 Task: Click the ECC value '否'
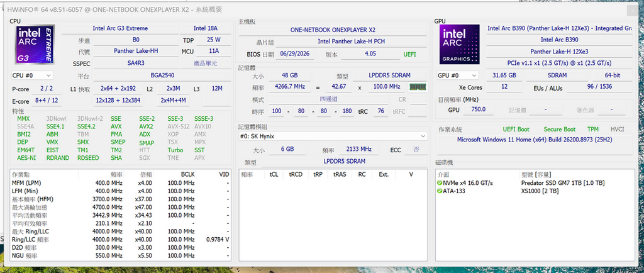[x=416, y=150]
